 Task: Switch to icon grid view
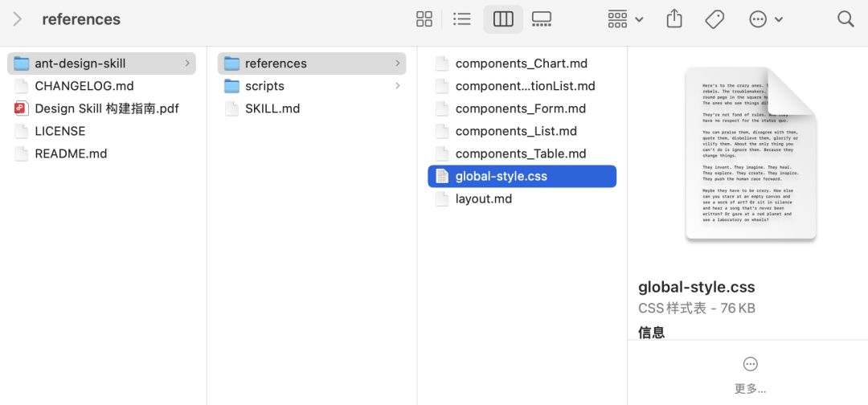tap(424, 19)
